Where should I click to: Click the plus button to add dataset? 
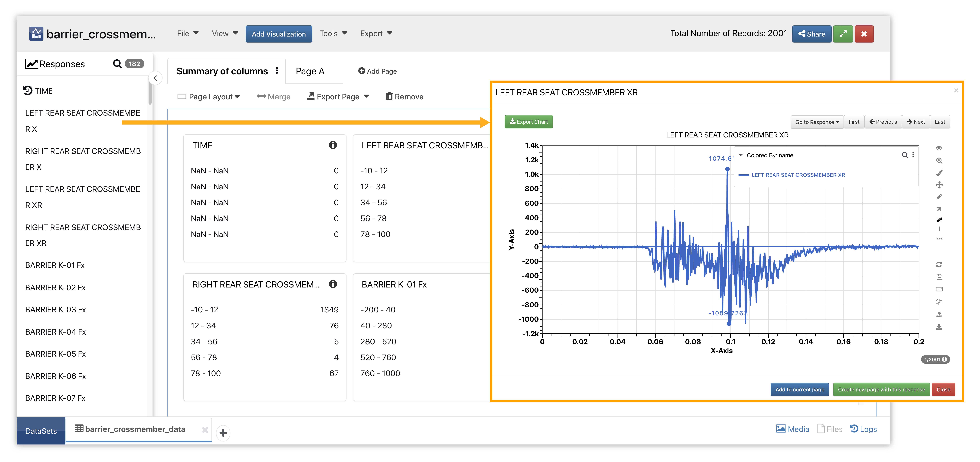(223, 433)
